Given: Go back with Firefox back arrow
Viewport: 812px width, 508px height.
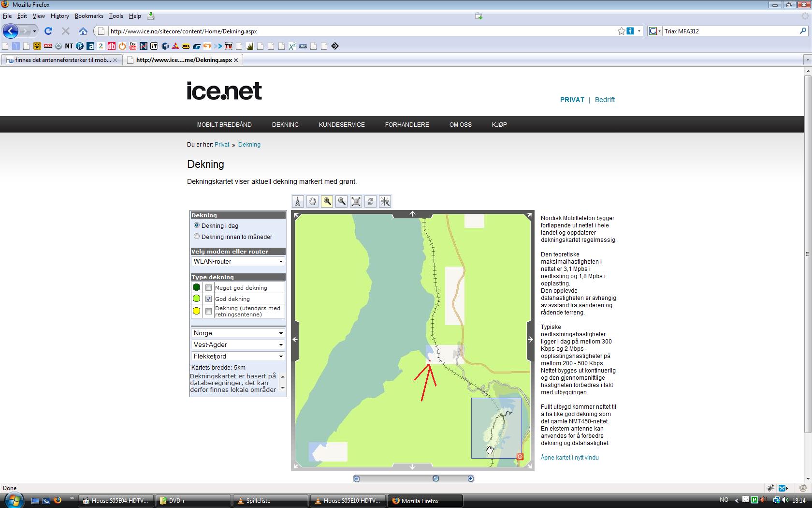Looking at the screenshot, I should tap(11, 31).
